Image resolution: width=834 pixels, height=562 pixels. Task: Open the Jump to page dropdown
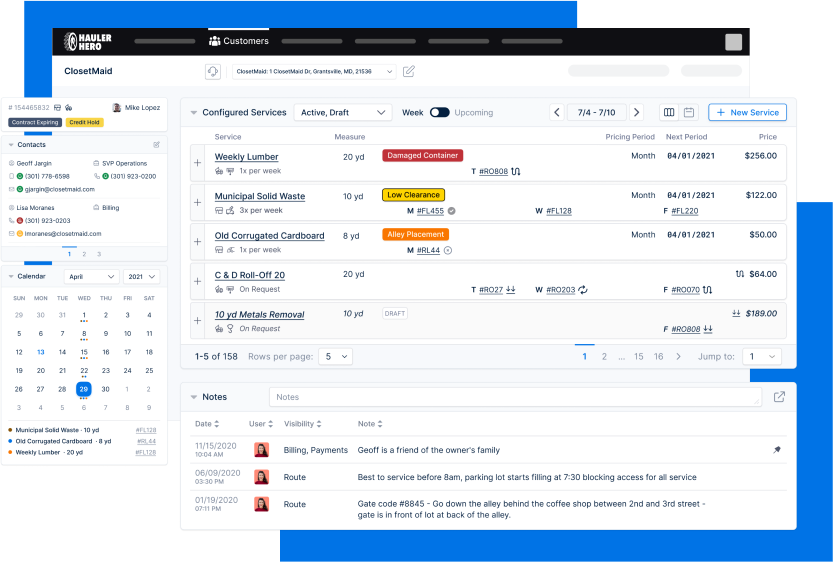coord(762,356)
